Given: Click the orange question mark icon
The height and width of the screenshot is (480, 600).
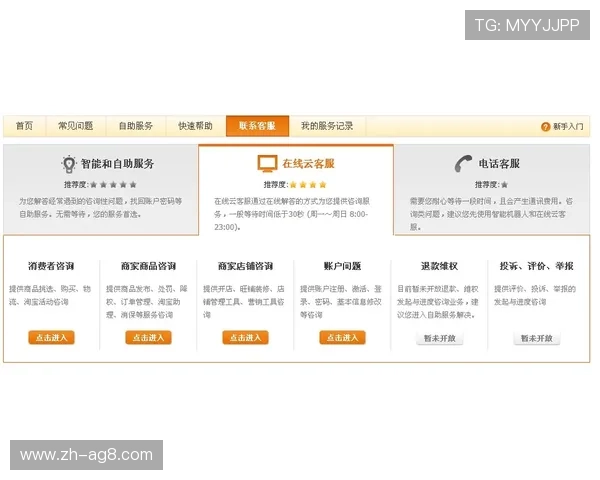Looking at the screenshot, I should [545, 127].
